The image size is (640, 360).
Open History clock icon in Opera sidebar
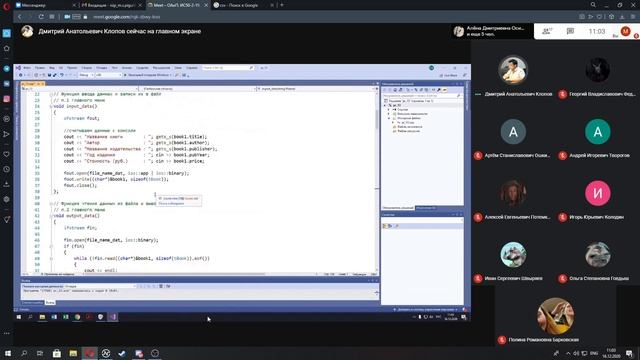pos(7,169)
